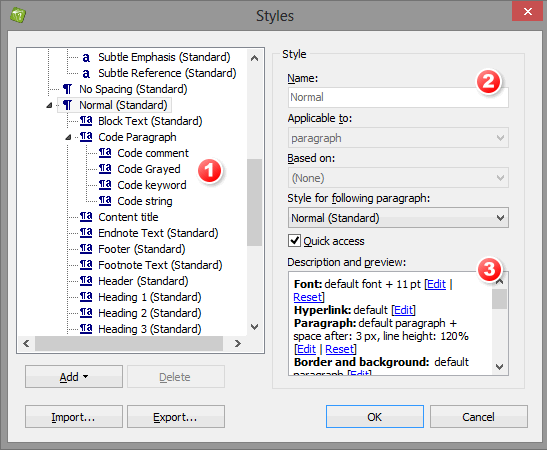Click the style tree scroll down arrow
Viewport: 547px width, 450px height.
pos(255,327)
